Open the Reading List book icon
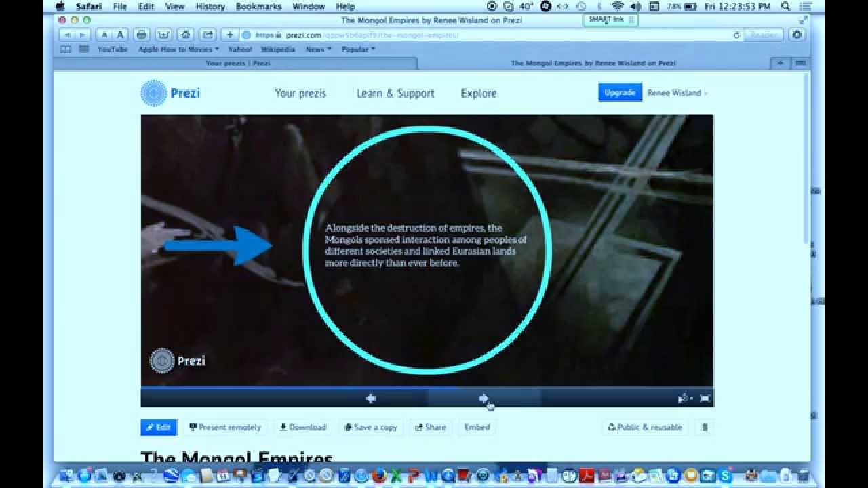 point(66,49)
